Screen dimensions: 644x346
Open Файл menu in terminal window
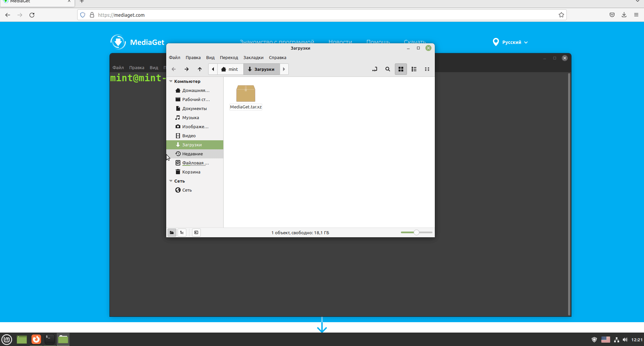118,67
